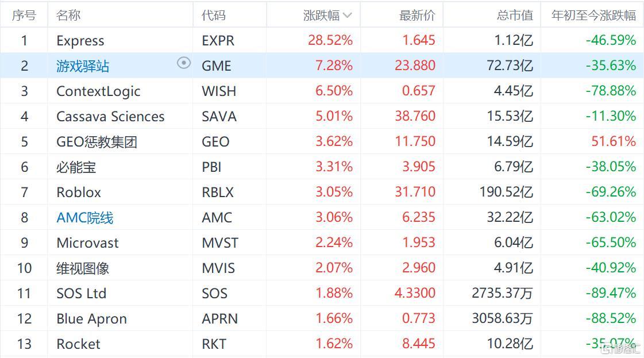Select the ContextLogic stock row
This screenshot has width=644, height=358.
tap(322, 91)
